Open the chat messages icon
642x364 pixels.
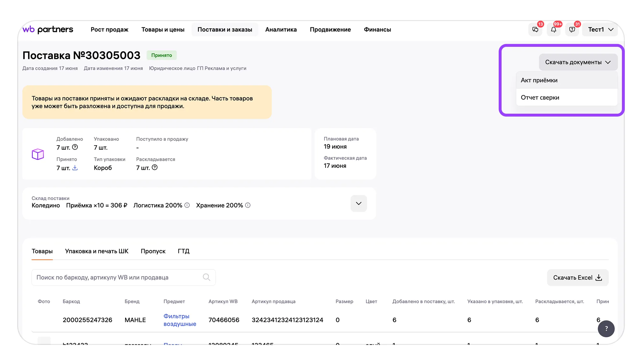pos(535,30)
